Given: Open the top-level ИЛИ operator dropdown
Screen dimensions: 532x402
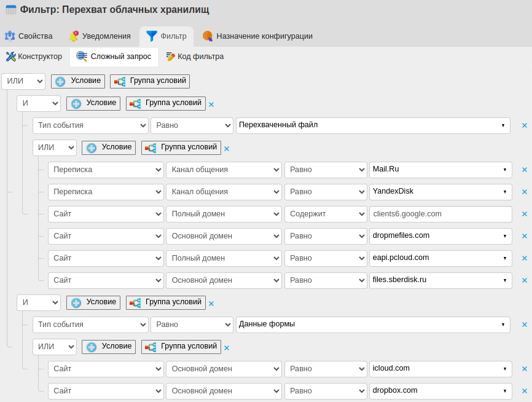Looking at the screenshot, I should [x=23, y=81].
